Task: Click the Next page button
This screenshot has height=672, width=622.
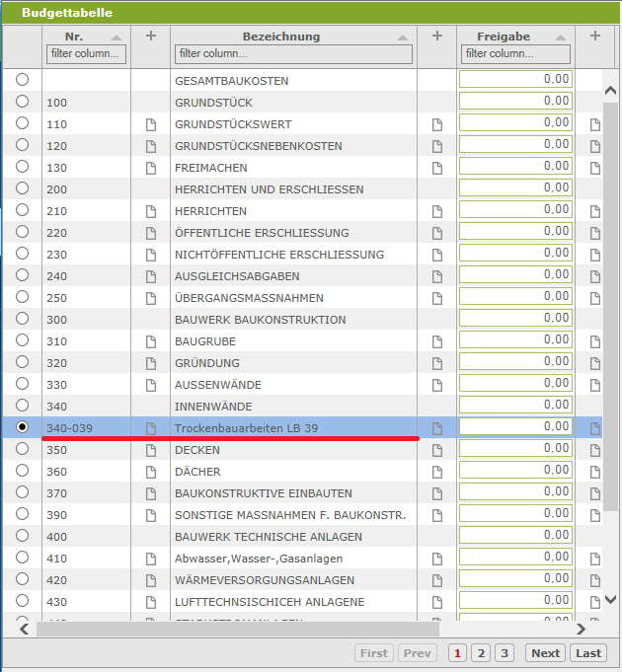Action: coord(545,653)
